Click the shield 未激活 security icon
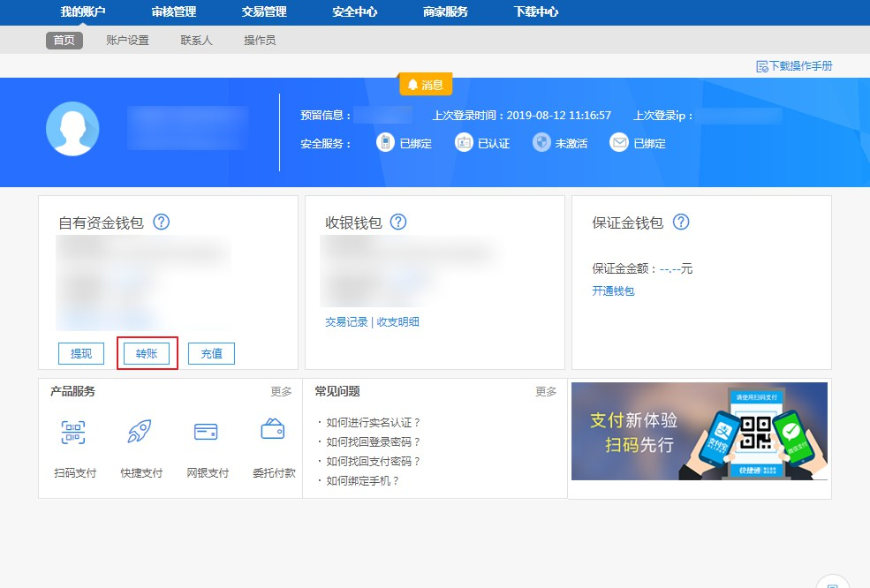Viewport: 870px width, 588px height. tap(541, 142)
